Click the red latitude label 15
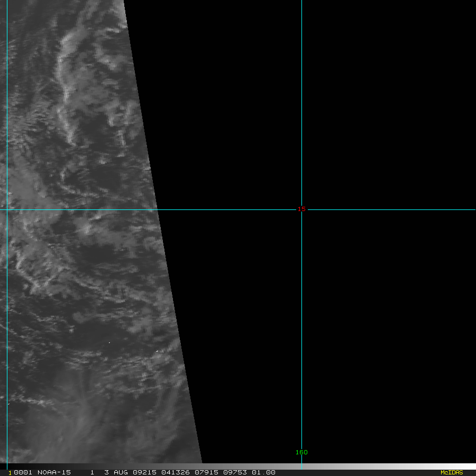476x476 pixels. point(301,209)
